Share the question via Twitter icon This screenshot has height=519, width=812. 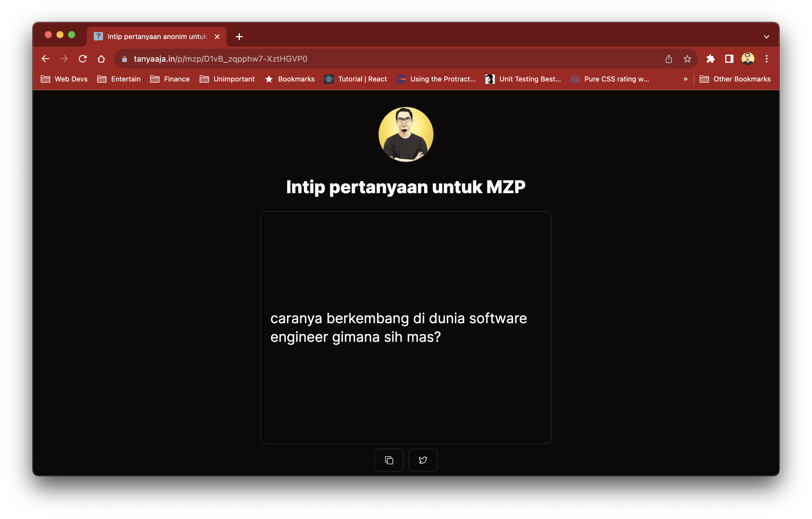tap(423, 460)
